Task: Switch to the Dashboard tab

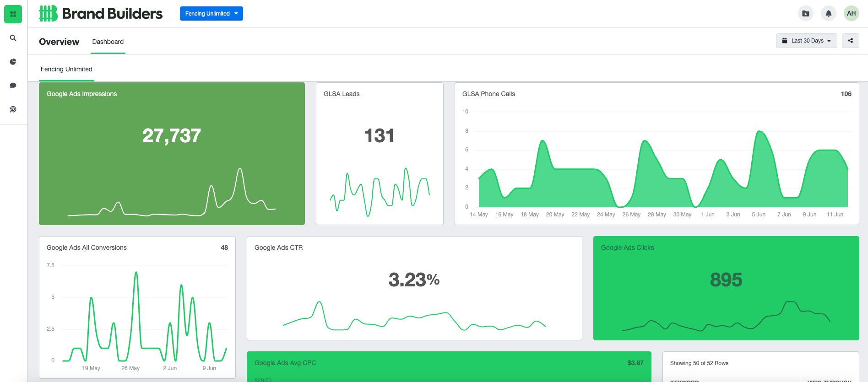Action: (108, 42)
